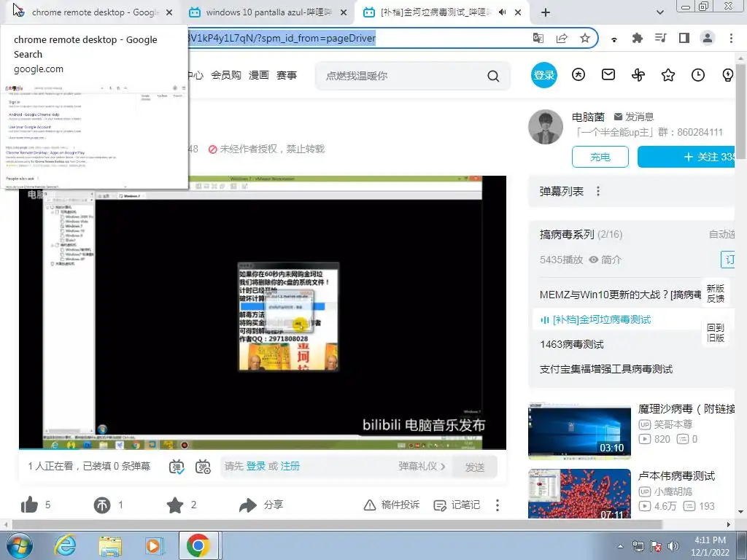Open the messages envelope icon
747x560 pixels.
click(608, 75)
